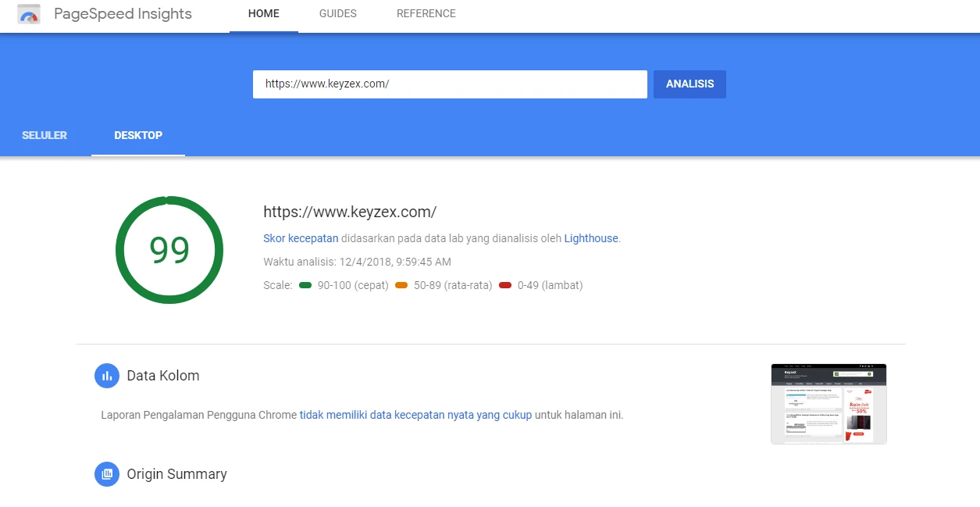Click the Data Kolom heading text
The height and width of the screenshot is (507, 980).
point(163,376)
